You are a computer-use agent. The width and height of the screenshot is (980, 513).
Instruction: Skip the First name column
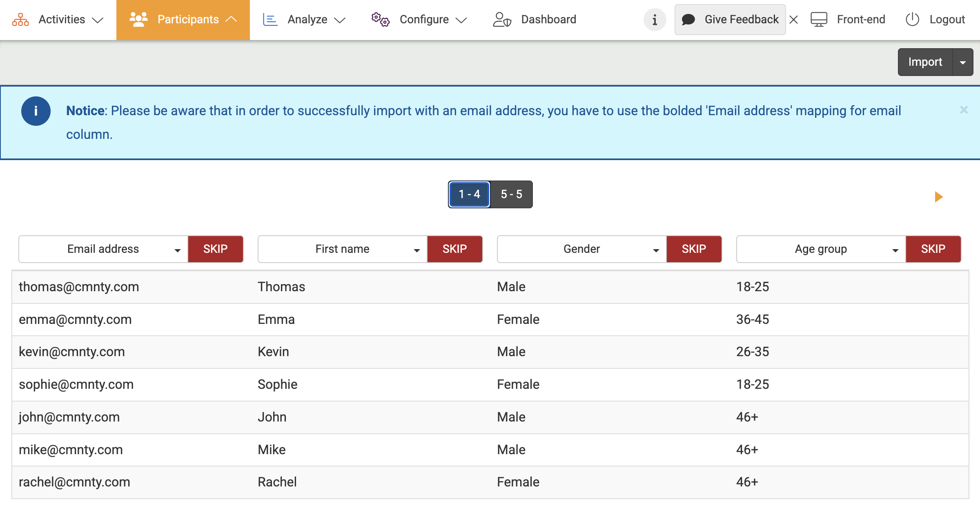pos(454,249)
